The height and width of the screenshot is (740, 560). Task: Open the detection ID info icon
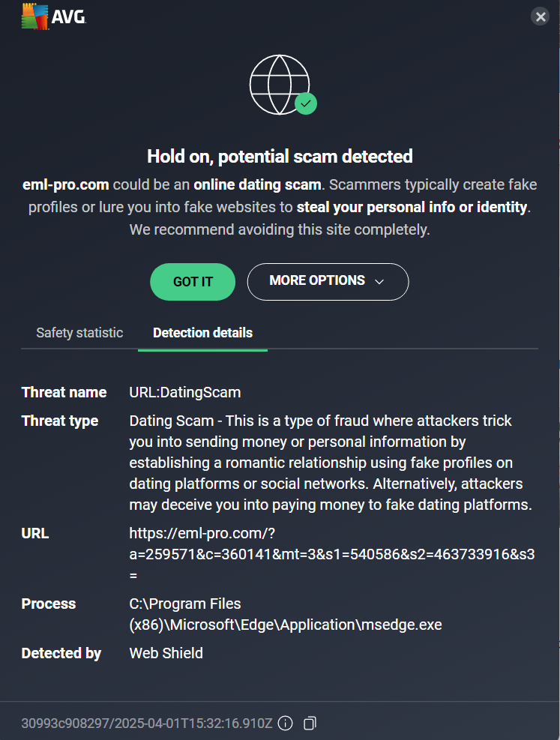click(285, 724)
